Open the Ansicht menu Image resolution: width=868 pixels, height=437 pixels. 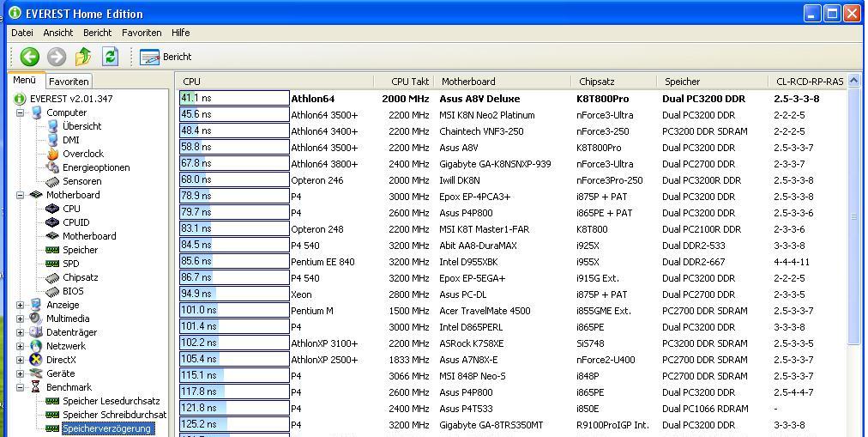point(58,33)
